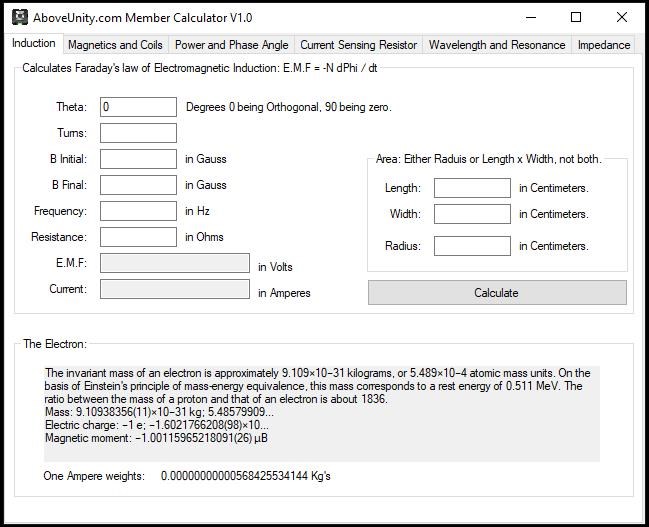Close the Member Calculator window
The width and height of the screenshot is (649, 527).
coord(621,17)
